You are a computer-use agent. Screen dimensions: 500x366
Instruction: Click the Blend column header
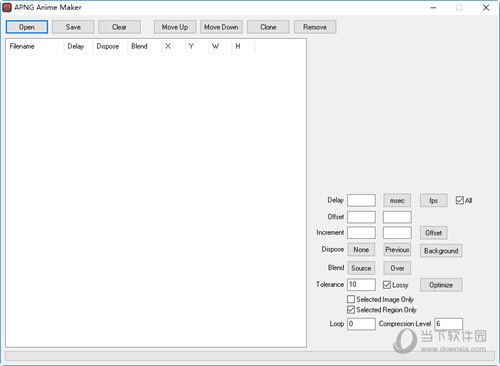(144, 46)
